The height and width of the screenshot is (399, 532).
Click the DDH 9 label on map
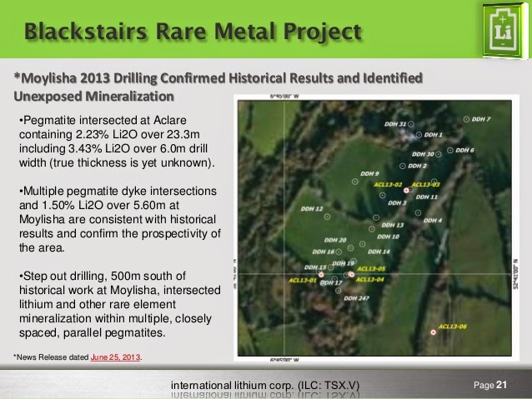point(369,173)
